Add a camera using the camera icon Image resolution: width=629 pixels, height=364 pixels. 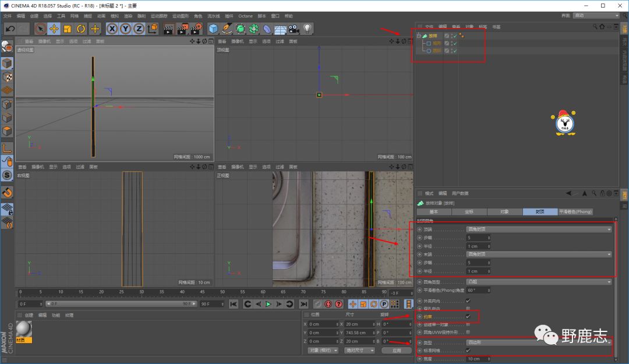[x=294, y=29]
